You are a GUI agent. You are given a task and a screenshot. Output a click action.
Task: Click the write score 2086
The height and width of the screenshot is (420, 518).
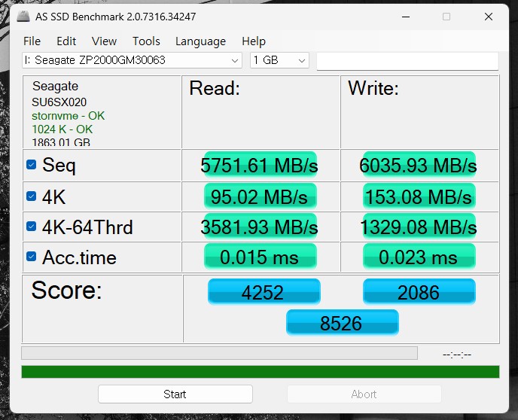(419, 292)
